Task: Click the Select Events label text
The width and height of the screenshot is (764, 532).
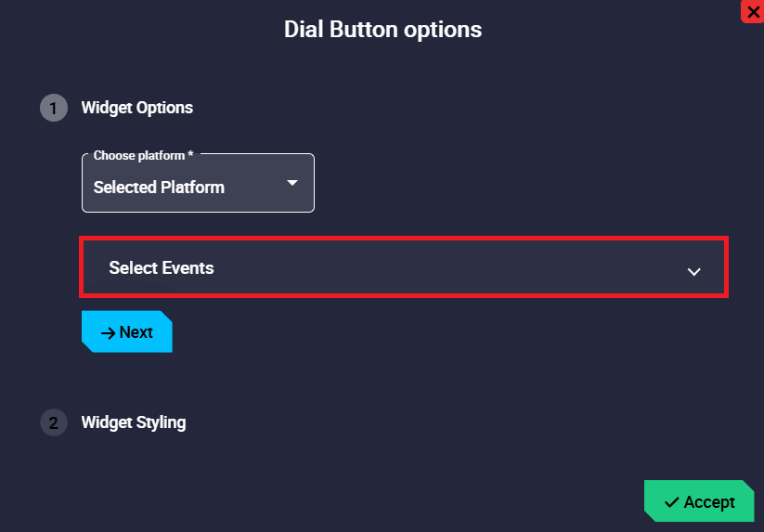Action: pos(162,268)
